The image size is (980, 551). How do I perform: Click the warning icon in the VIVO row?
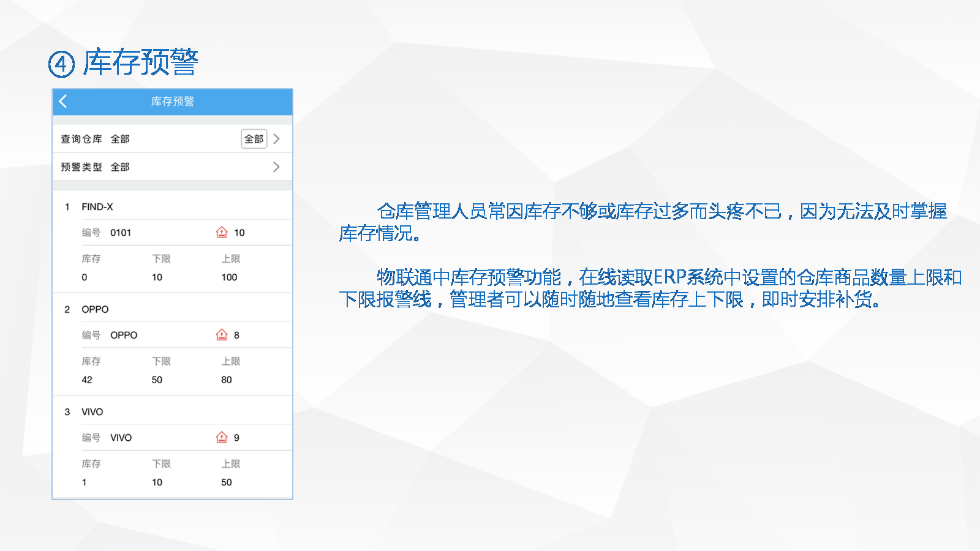[x=222, y=437]
